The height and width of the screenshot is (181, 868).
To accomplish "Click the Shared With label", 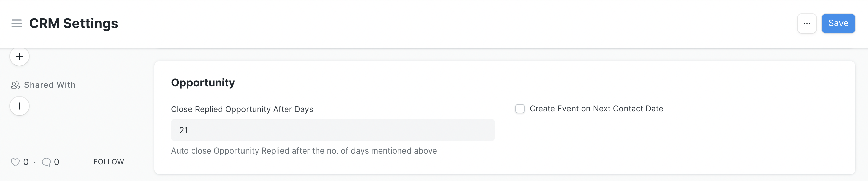I will coord(50,85).
